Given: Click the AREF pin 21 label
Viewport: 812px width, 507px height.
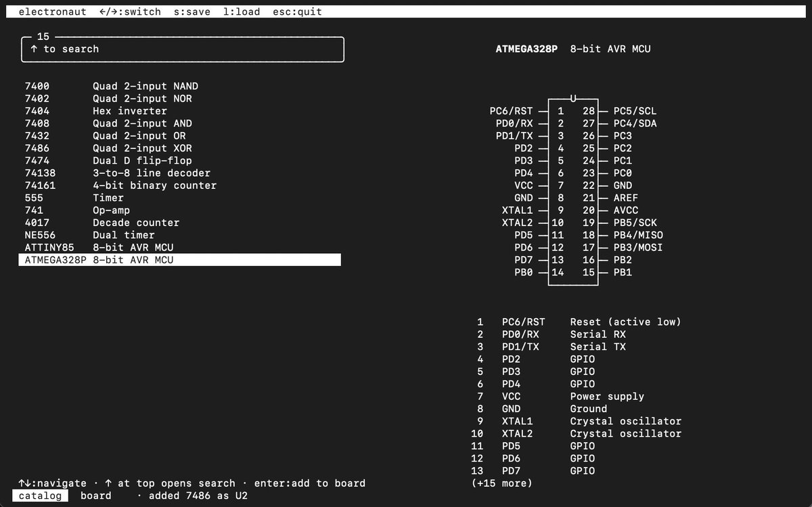Looking at the screenshot, I should coord(626,198).
